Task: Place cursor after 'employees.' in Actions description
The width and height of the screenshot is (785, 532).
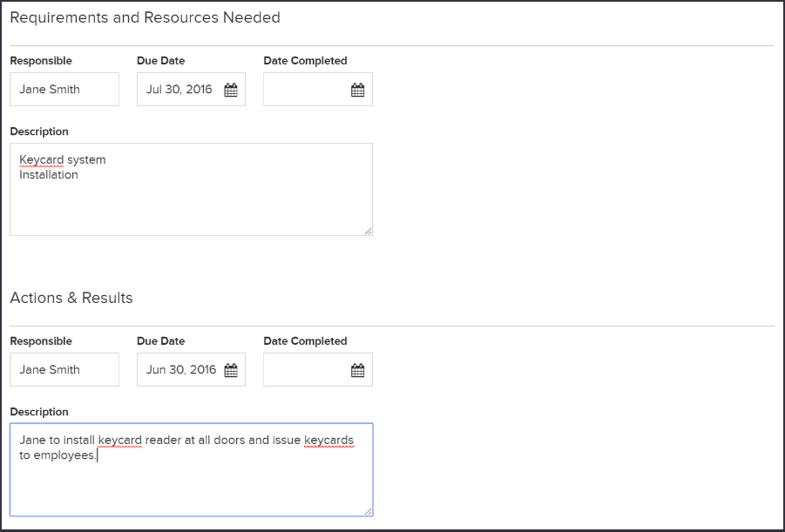Action: pyautogui.click(x=97, y=455)
